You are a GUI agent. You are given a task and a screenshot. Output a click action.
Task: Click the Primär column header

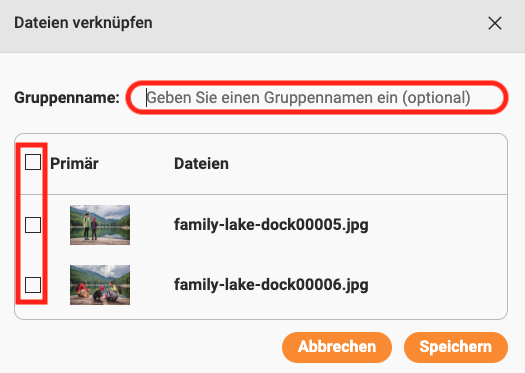[x=74, y=164]
